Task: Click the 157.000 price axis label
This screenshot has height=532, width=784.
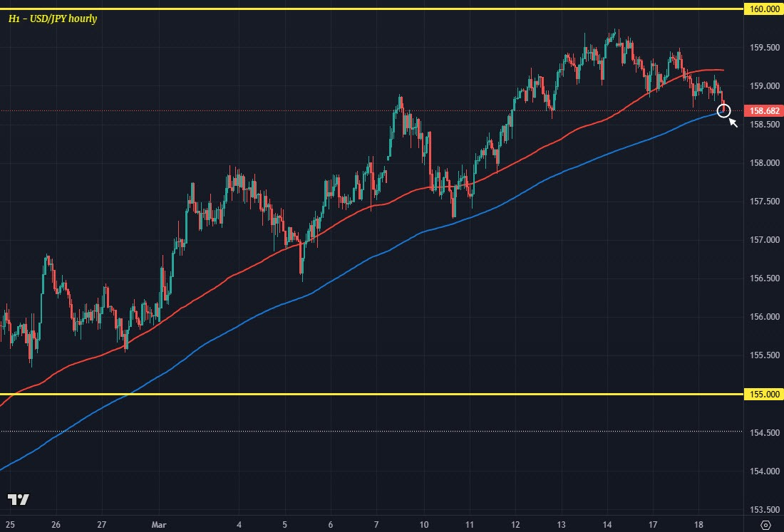Action: (762, 240)
